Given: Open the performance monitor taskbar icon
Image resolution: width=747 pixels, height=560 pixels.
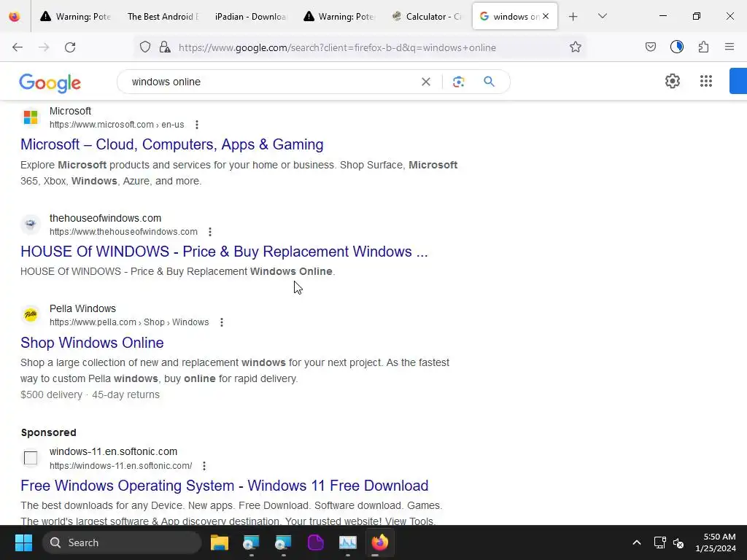Looking at the screenshot, I should [348, 542].
